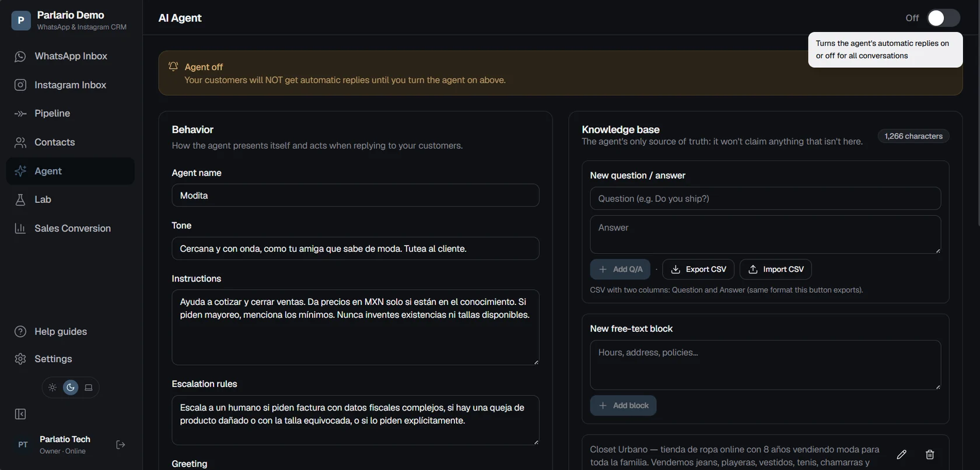The height and width of the screenshot is (470, 980).
Task: Delete the Closet Urbano knowledge block
Action: [930, 454]
